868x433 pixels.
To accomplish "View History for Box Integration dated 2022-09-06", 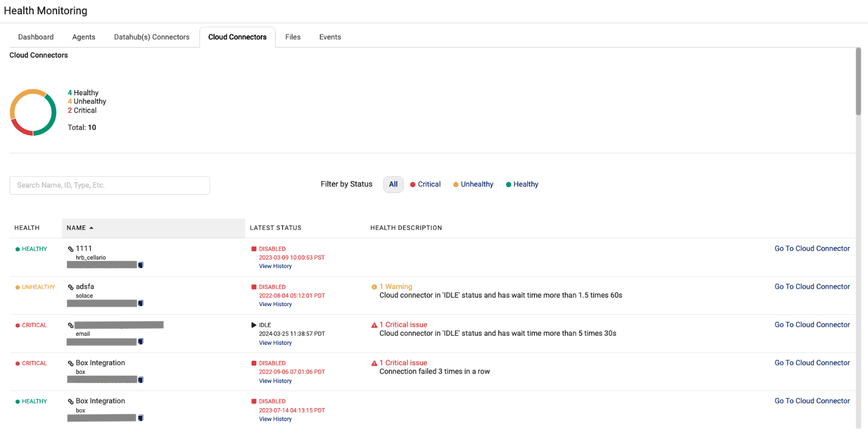I will [x=275, y=381].
